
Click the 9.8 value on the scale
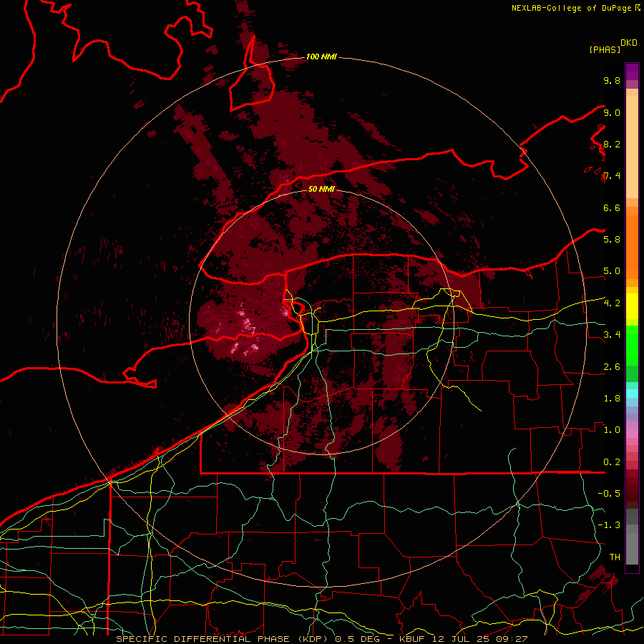(x=612, y=80)
